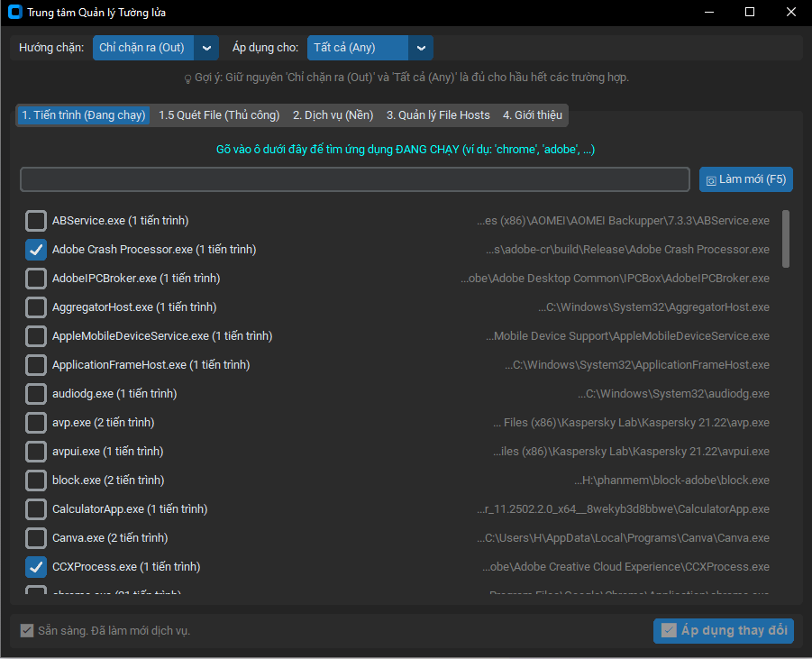
Task: Uncheck Adobe Crash Processor.exe checkbox
Action: [36, 250]
